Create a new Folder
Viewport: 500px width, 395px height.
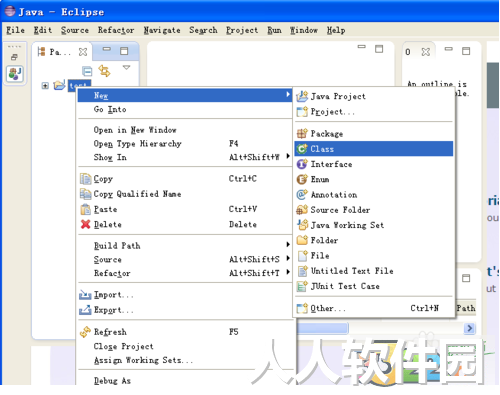[373, 240]
